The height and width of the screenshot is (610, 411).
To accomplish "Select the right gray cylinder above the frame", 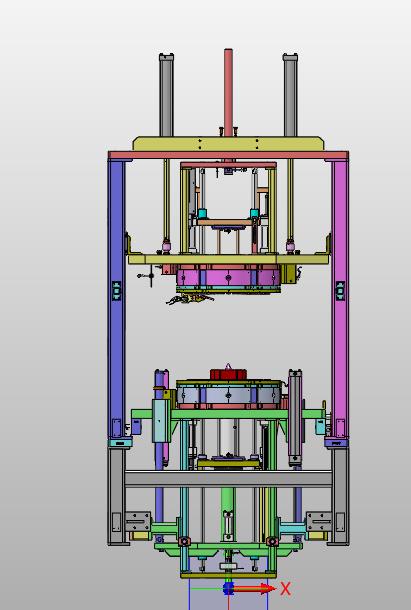I will pyautogui.click(x=290, y=95).
